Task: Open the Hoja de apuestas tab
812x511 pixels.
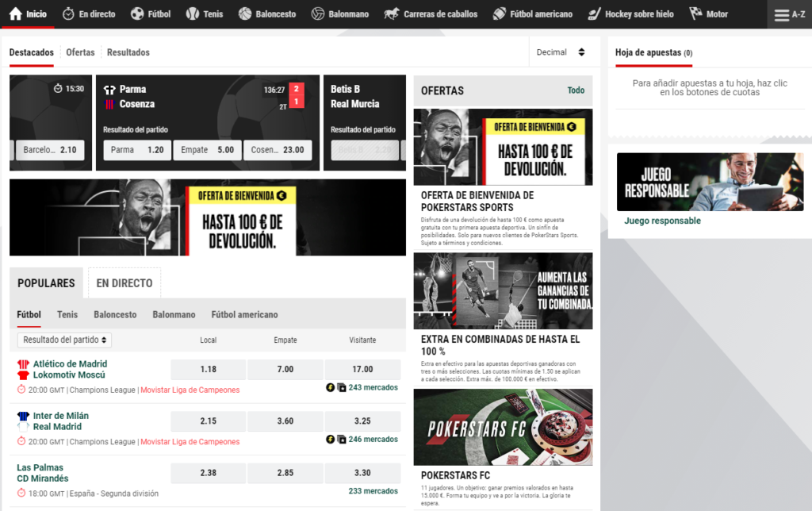Action: tap(653, 52)
